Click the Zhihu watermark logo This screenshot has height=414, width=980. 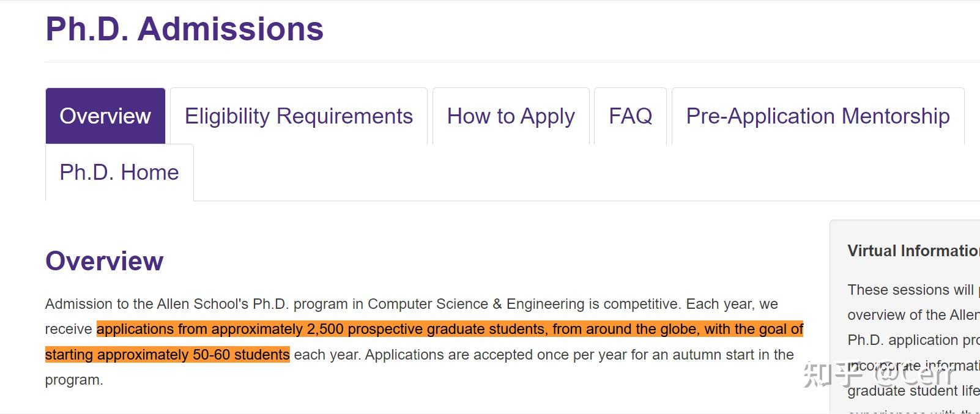[x=833, y=374]
